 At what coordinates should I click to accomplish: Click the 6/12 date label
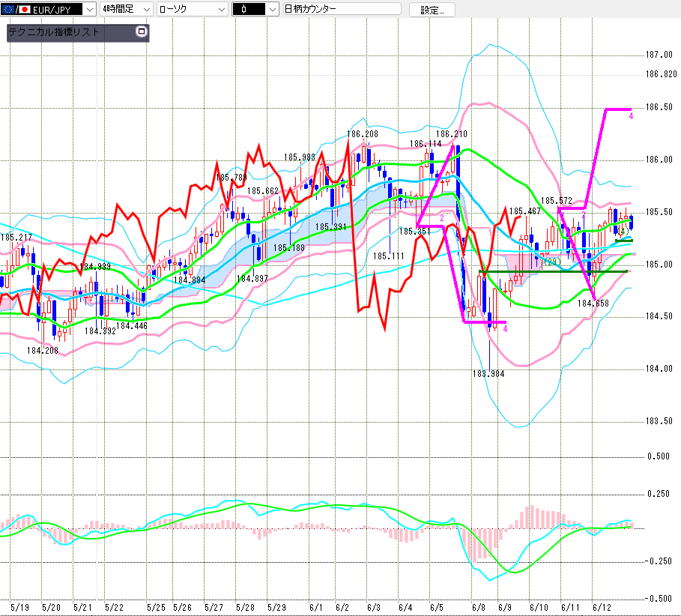(602, 607)
